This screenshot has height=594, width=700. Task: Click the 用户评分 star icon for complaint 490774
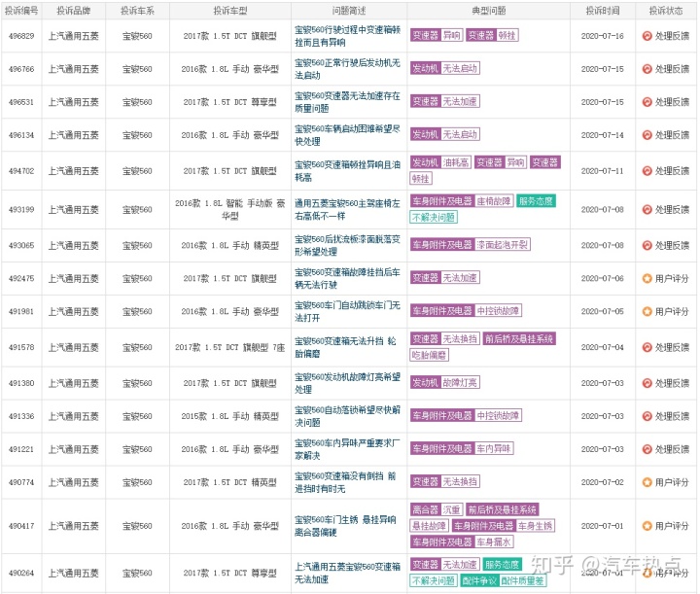(647, 482)
